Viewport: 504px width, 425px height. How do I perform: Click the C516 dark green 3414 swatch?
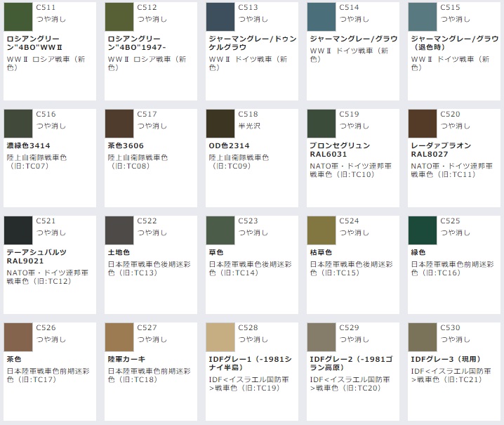(x=18, y=124)
